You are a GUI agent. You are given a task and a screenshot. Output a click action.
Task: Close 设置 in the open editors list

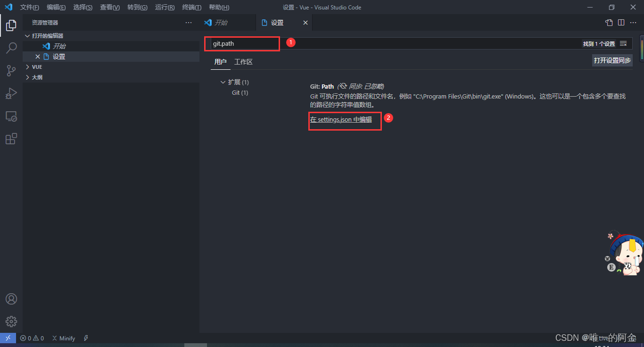tap(38, 57)
